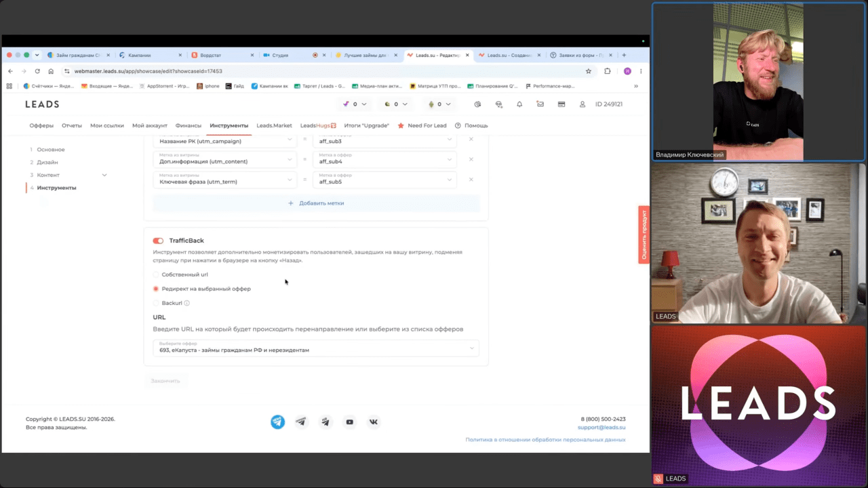Select the Собственный url radio option
Image resolution: width=868 pixels, height=488 pixels.
pos(156,274)
